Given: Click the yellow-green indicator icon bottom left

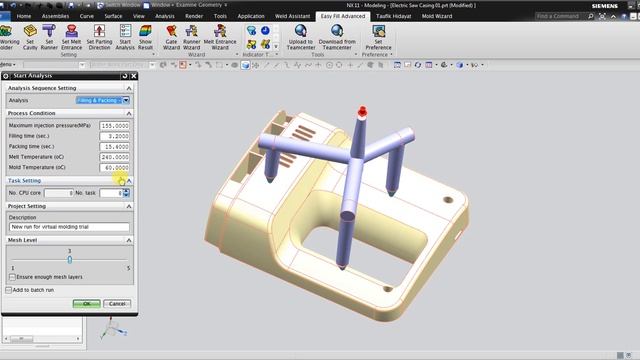Looking at the screenshot, I should (251, 44).
